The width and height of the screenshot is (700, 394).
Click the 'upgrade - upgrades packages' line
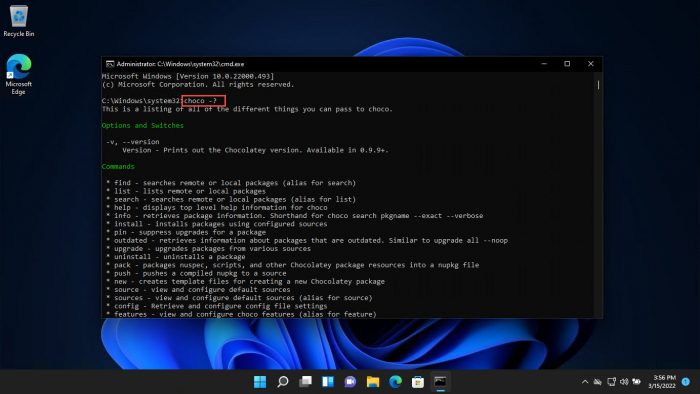[x=208, y=249]
